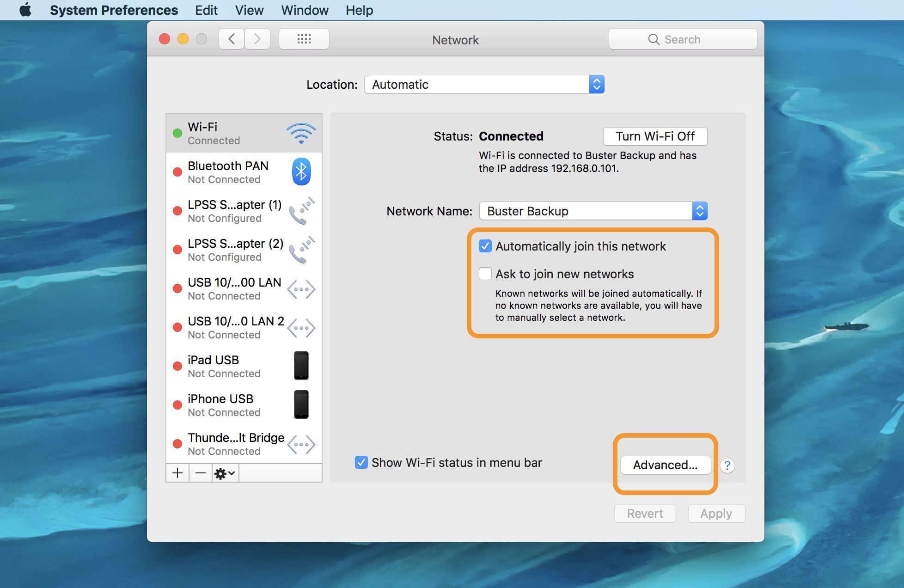Image resolution: width=904 pixels, height=588 pixels.
Task: Open the Location Automatic dropdown
Action: click(484, 85)
